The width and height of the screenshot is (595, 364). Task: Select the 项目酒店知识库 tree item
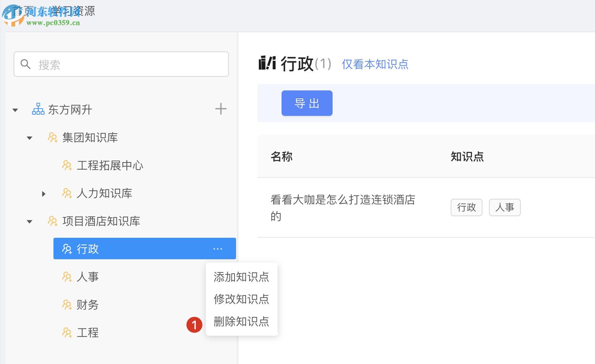(101, 221)
